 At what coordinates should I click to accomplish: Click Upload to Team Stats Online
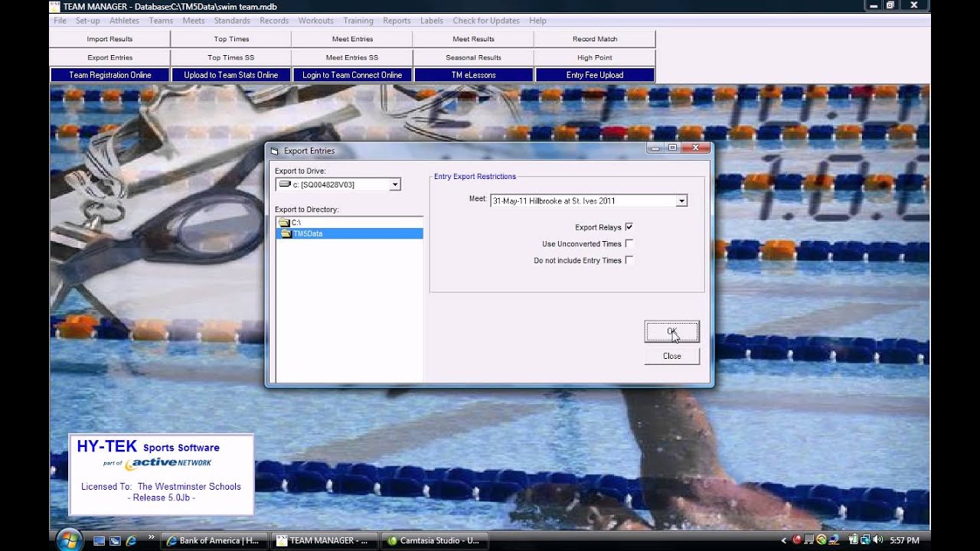click(231, 75)
